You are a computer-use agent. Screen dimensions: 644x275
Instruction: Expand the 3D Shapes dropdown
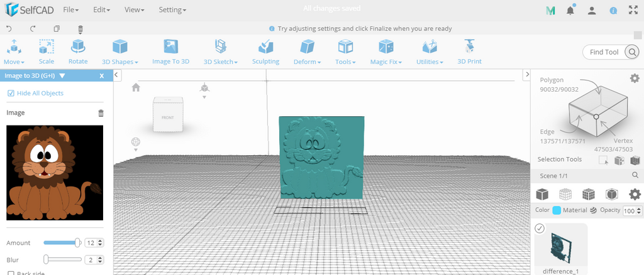tap(119, 51)
